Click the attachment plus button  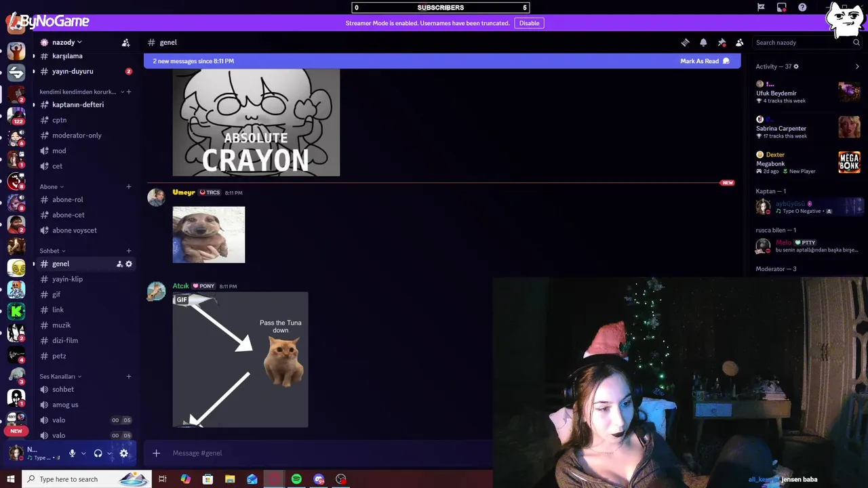[156, 453]
